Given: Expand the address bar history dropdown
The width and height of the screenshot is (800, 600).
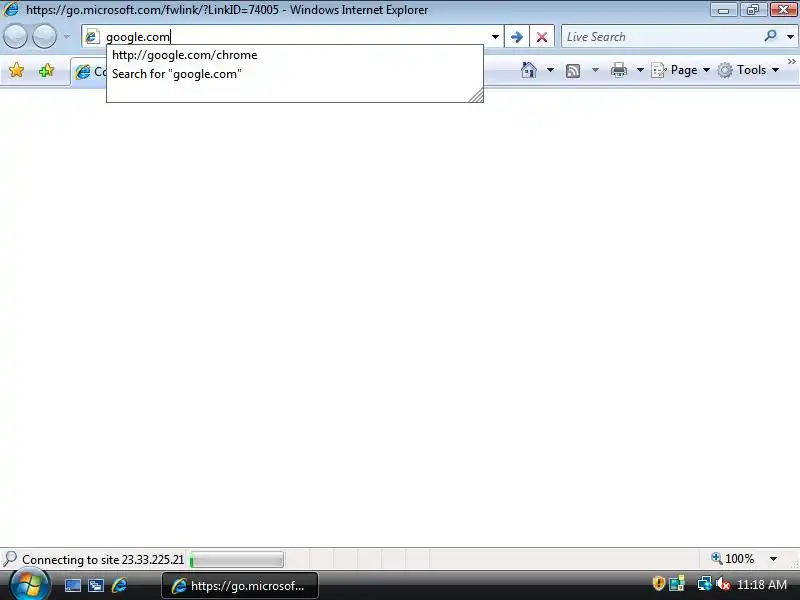Looking at the screenshot, I should pyautogui.click(x=495, y=37).
